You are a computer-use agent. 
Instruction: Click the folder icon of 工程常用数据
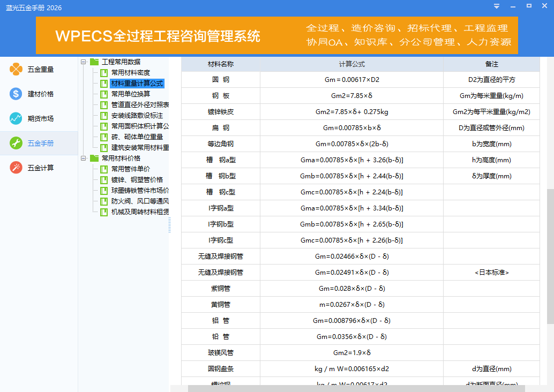[93, 62]
